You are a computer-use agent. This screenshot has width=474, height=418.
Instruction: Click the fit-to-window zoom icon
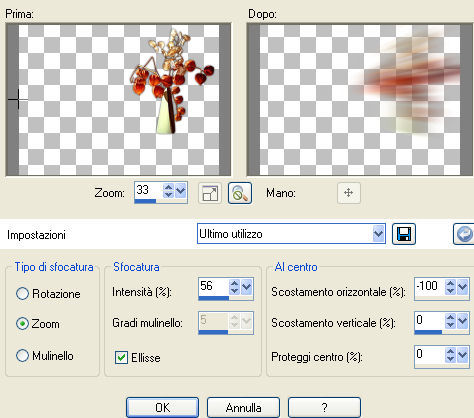210,193
